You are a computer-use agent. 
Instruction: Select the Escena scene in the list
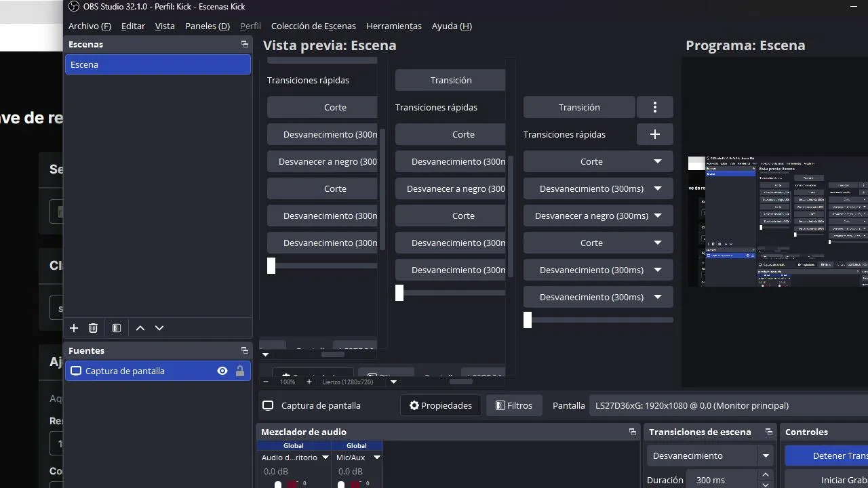pos(158,64)
